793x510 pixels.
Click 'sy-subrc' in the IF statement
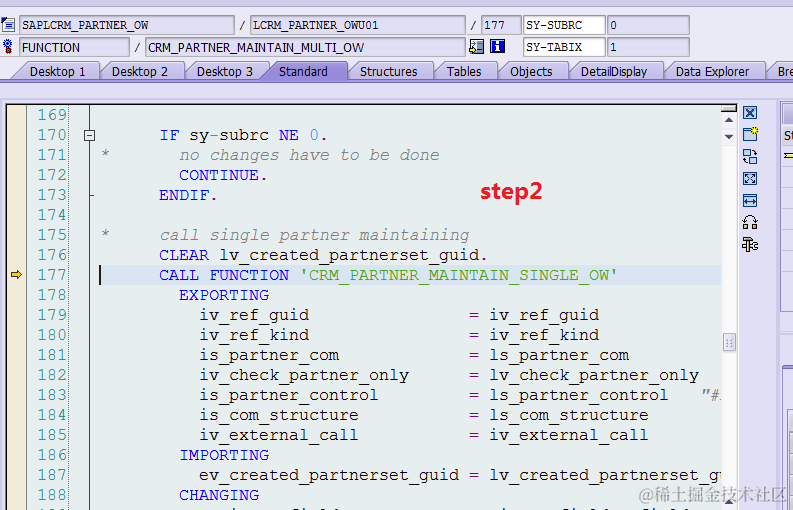[x=229, y=135]
